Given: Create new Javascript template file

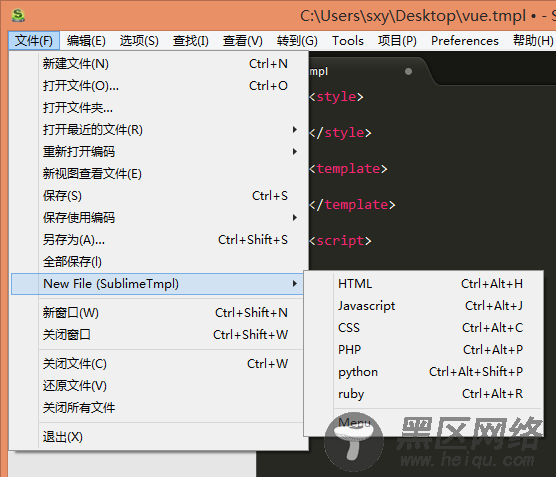Looking at the screenshot, I should [x=423, y=306].
